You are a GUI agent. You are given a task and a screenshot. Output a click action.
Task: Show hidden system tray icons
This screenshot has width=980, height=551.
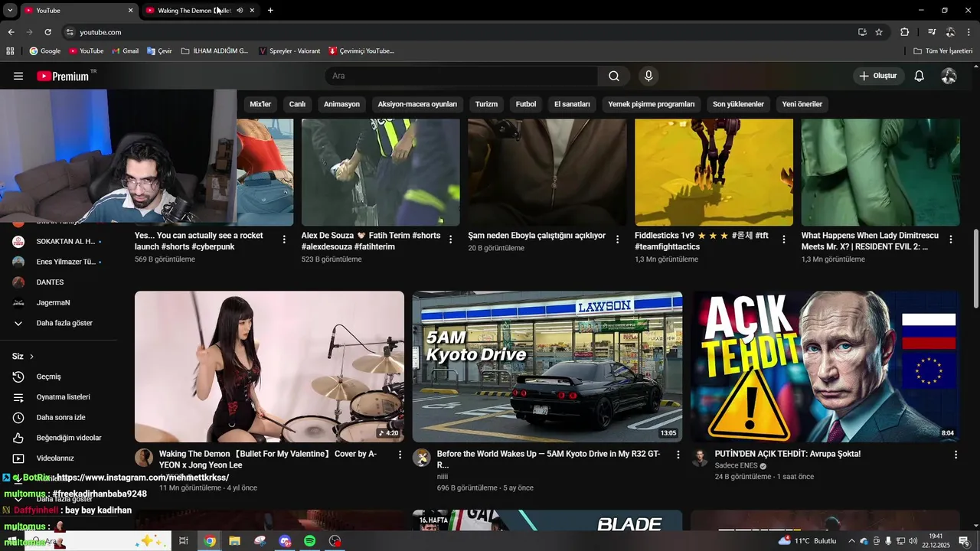tap(851, 541)
